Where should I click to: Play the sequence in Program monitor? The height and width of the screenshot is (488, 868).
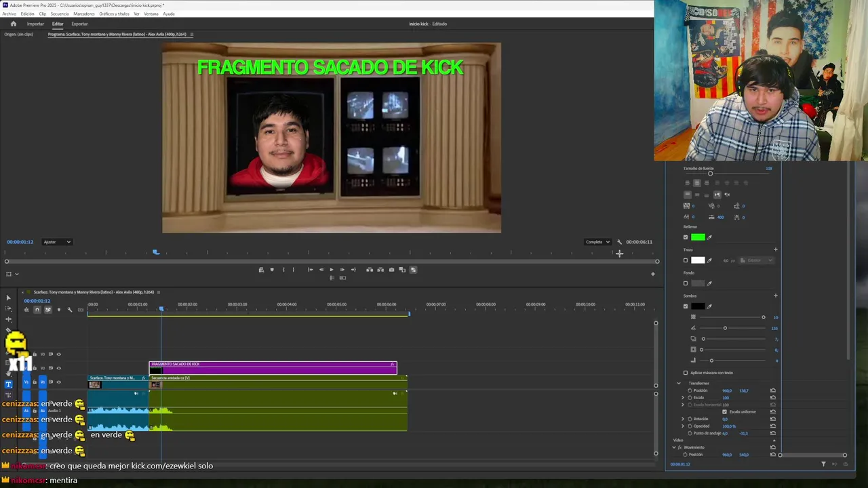pos(332,270)
